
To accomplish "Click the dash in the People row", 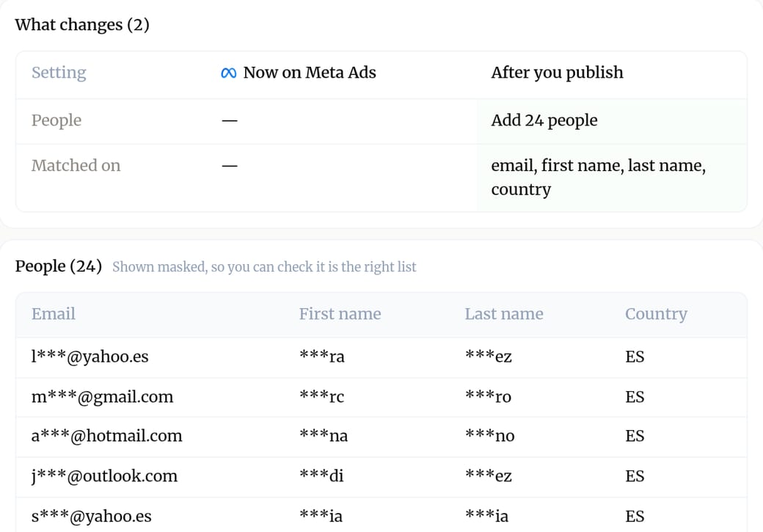I will (230, 121).
